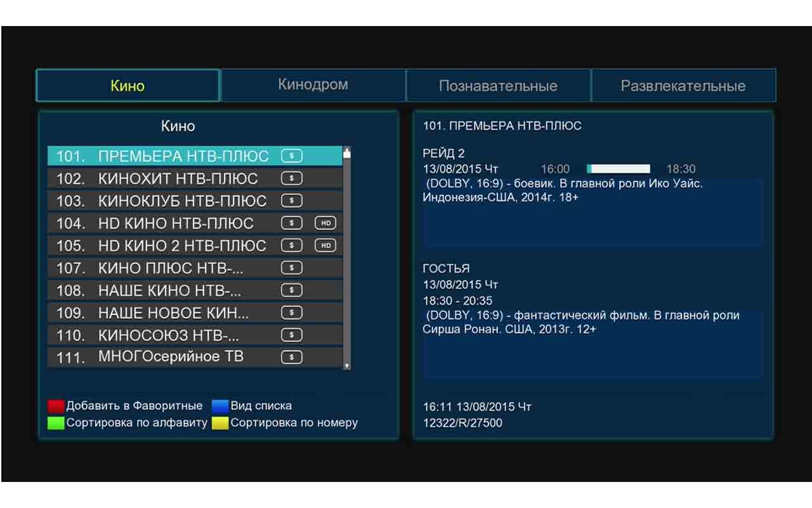Select channel 111 МНОГОсерийное ТВ
This screenshot has width=812, height=508.
pyautogui.click(x=195, y=357)
